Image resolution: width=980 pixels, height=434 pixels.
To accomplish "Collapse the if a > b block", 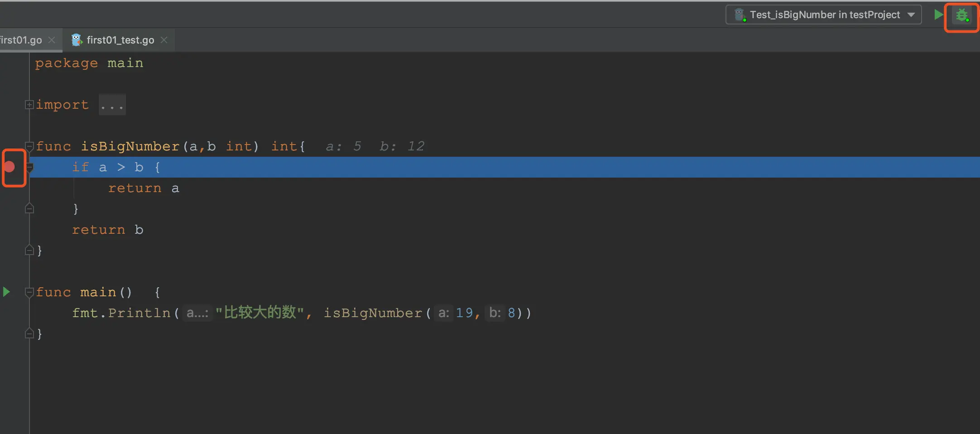I will click(30, 168).
